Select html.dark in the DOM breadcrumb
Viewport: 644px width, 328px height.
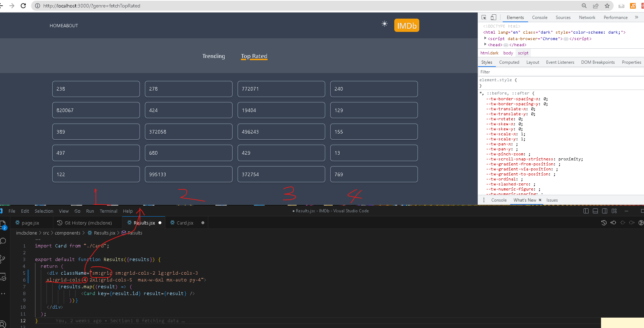pos(489,53)
